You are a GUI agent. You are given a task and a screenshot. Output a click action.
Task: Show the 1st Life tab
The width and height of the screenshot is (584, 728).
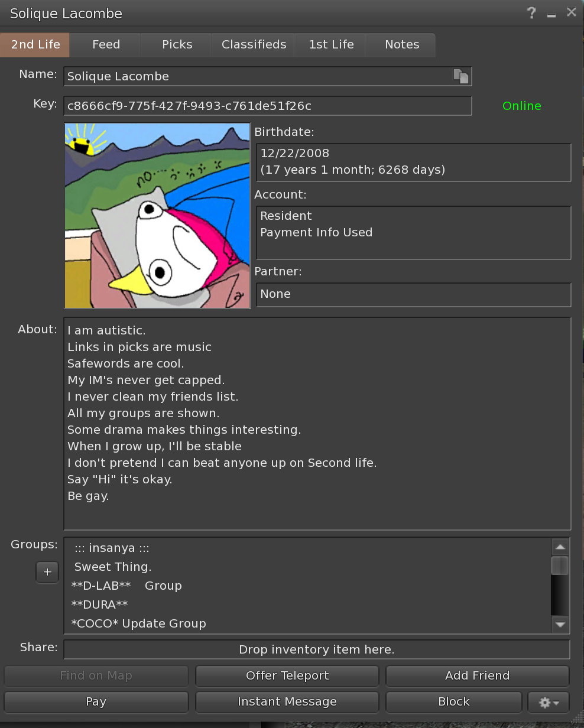(331, 45)
